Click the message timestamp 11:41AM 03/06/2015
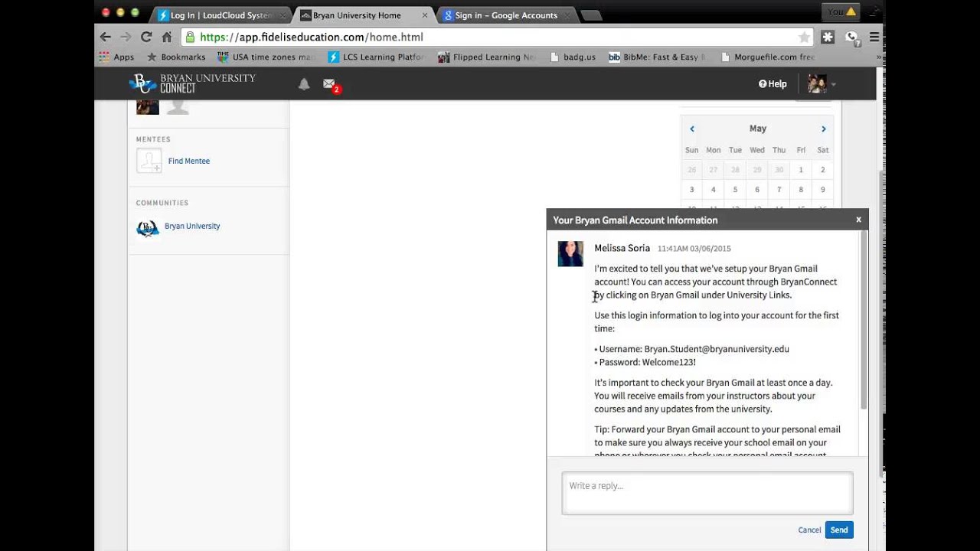 [x=694, y=249]
